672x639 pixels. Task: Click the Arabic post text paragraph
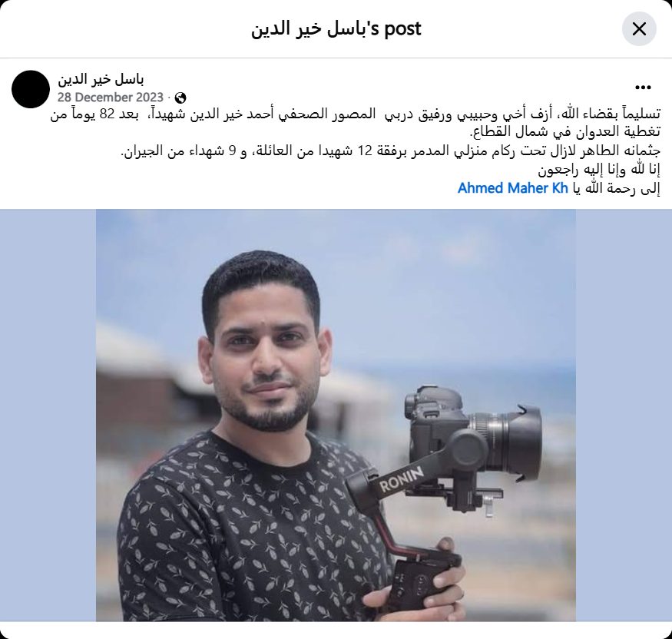[x=356, y=151]
